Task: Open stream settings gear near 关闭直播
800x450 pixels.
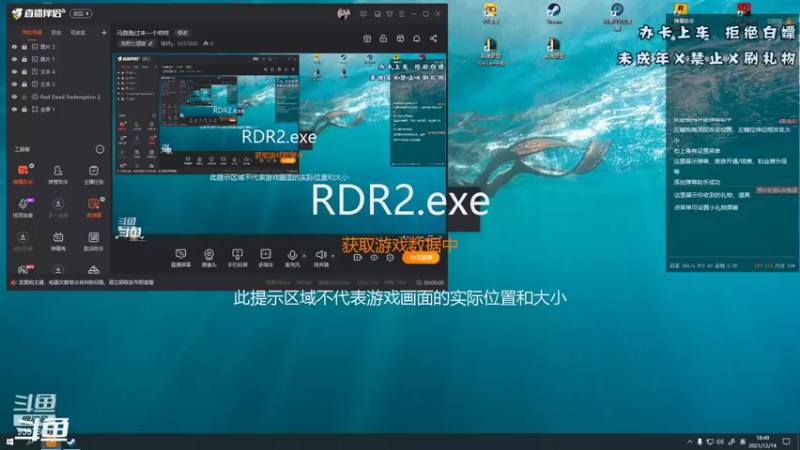Action: pyautogui.click(x=390, y=258)
